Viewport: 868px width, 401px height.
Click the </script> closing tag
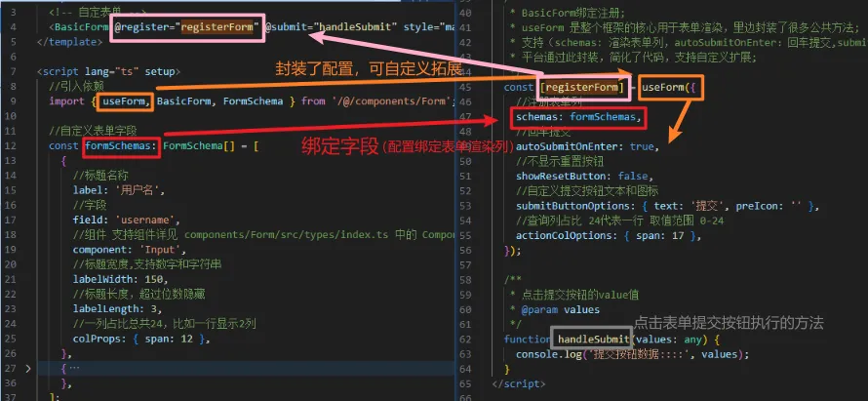pos(518,383)
